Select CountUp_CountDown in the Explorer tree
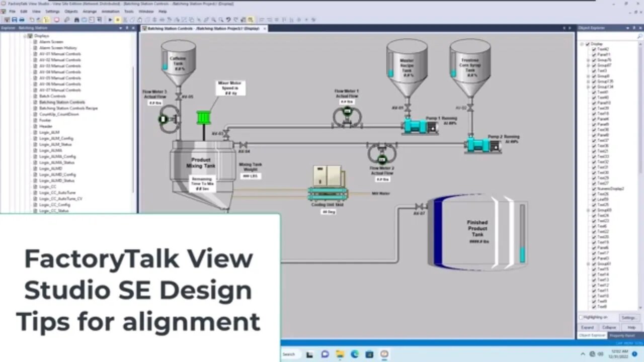The width and height of the screenshot is (644, 362). pos(59,114)
